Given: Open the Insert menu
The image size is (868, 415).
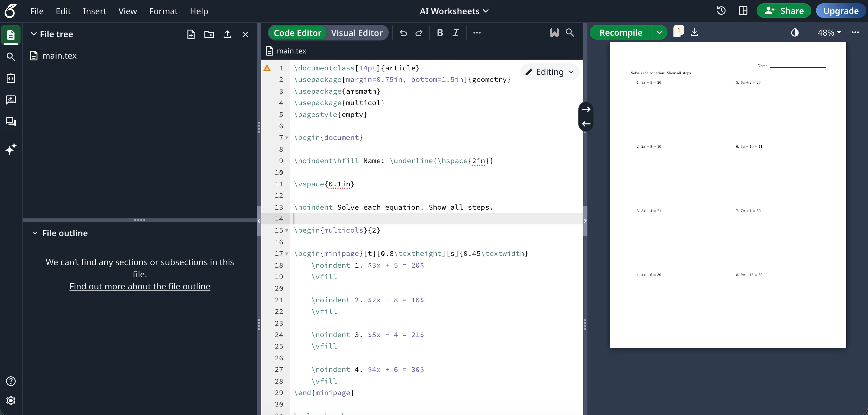Looking at the screenshot, I should [94, 11].
